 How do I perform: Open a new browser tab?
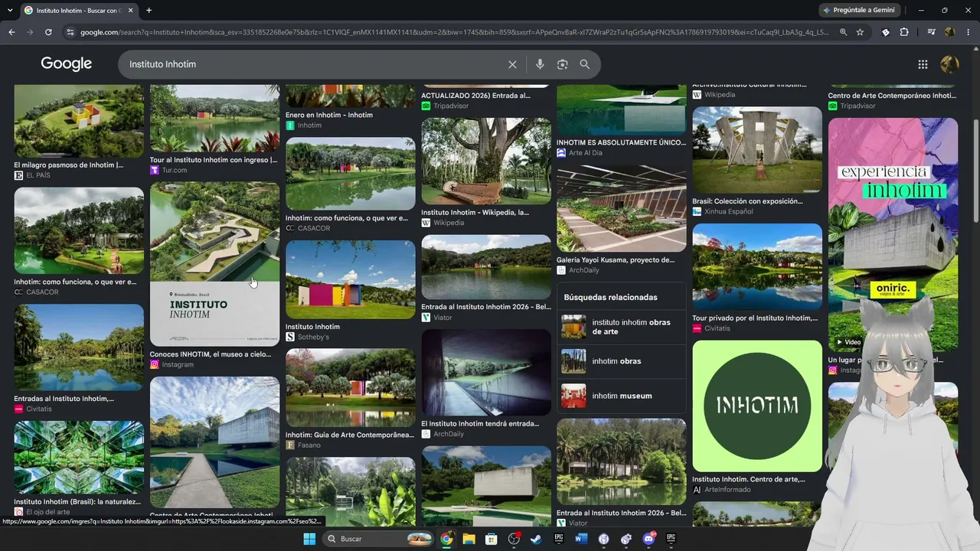click(149, 10)
